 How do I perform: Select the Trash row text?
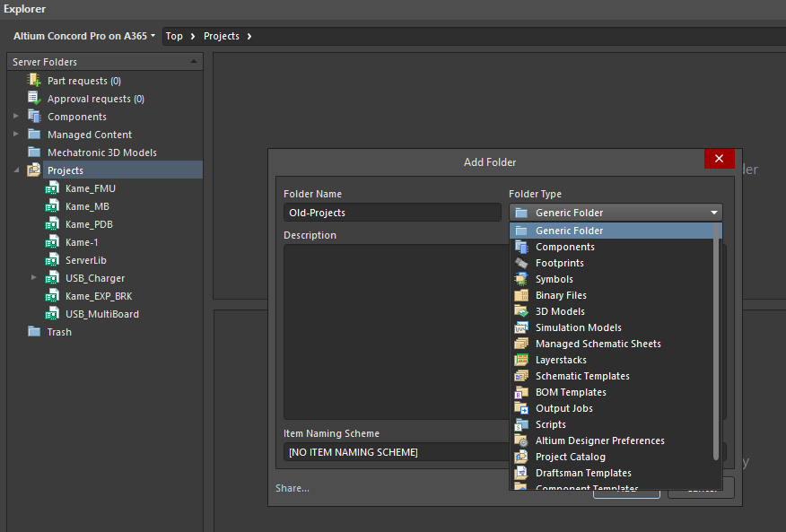click(59, 332)
